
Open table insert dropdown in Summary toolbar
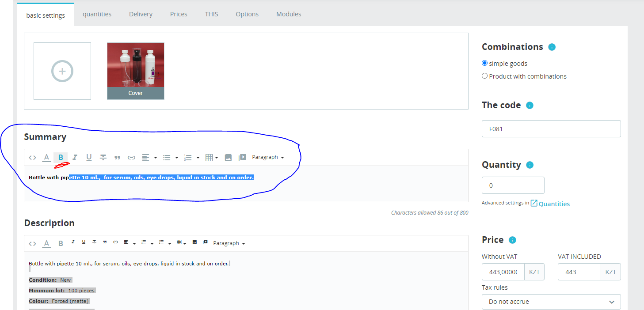click(x=212, y=157)
